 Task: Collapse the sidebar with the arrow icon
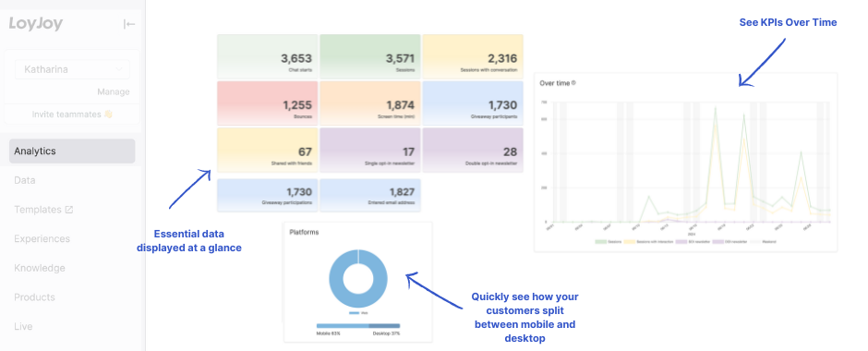(x=129, y=24)
